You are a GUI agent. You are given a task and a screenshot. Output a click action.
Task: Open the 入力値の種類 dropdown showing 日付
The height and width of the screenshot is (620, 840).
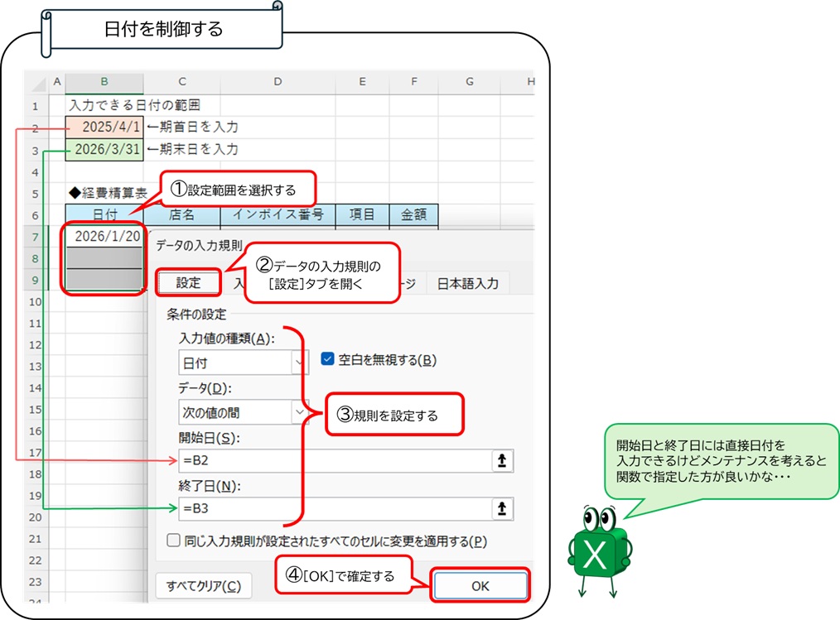[299, 362]
